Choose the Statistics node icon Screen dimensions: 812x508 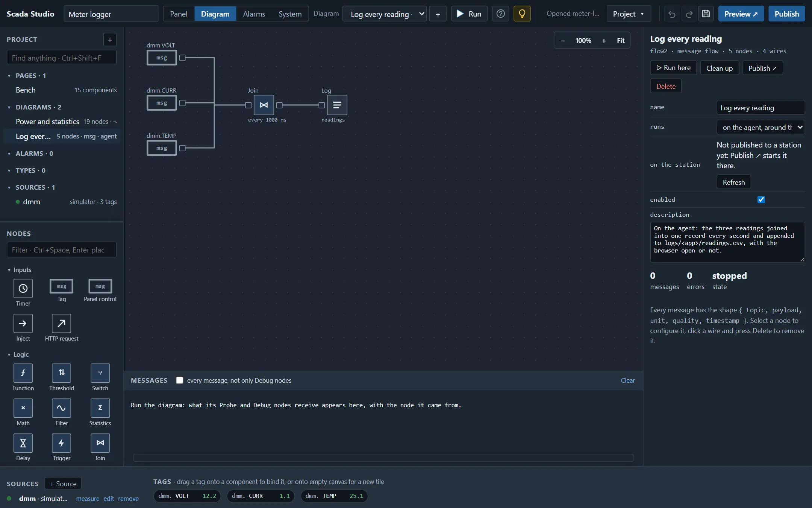pos(100,408)
